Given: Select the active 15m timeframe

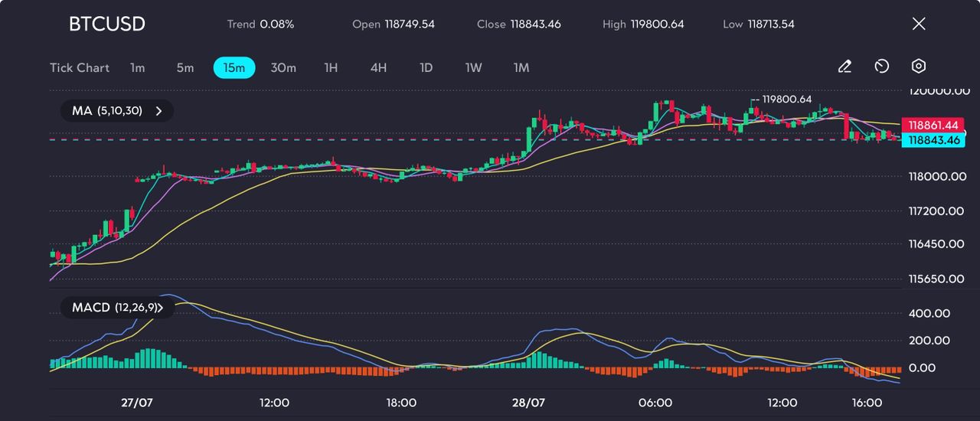Looking at the screenshot, I should (234, 68).
